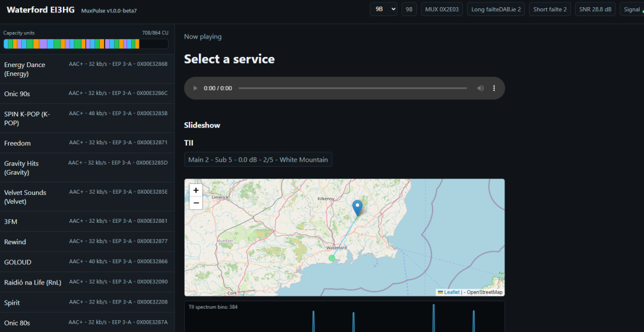The height and width of the screenshot is (332, 644).
Task: Click the capacity units usage bar
Action: (x=86, y=44)
